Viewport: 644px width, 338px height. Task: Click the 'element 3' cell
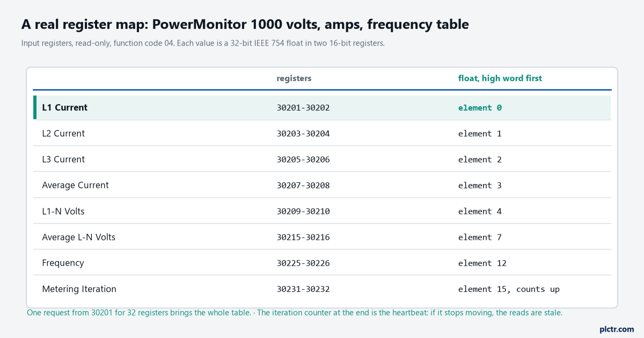(480, 186)
